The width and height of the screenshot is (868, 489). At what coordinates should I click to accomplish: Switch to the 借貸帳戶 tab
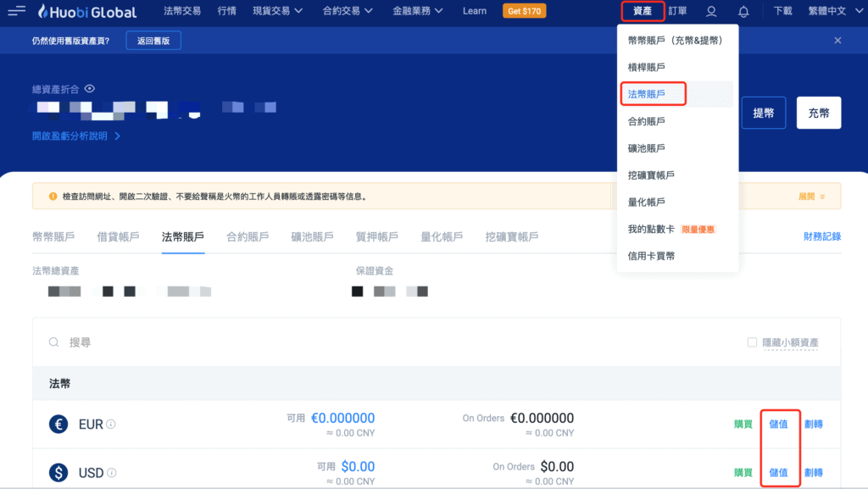[118, 236]
